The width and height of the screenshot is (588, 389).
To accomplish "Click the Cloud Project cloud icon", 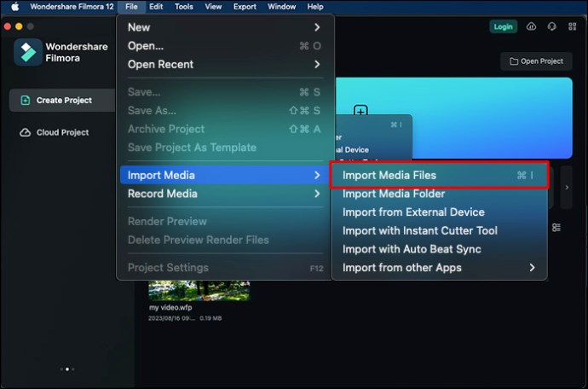I will coord(25,133).
